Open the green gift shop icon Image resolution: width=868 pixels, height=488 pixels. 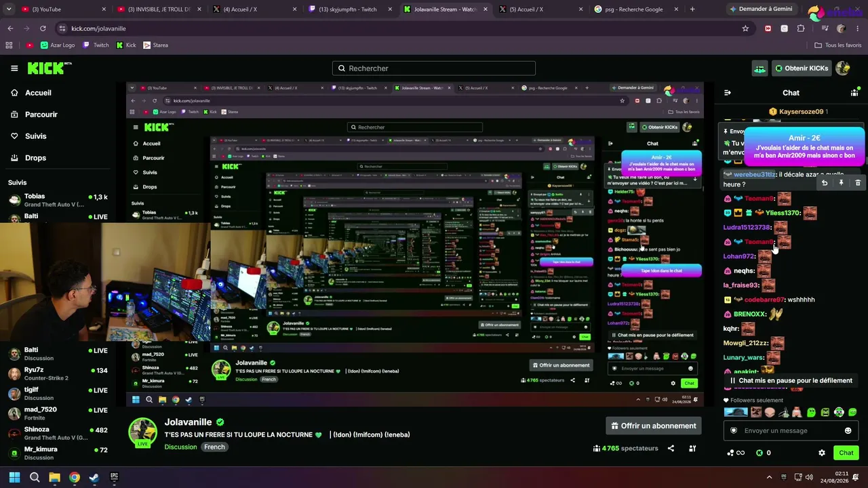pyautogui.click(x=759, y=68)
